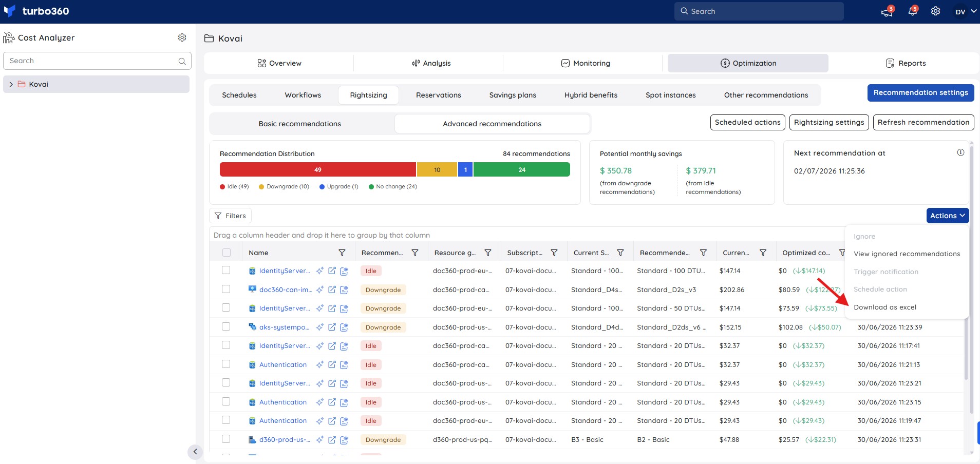The image size is (980, 464).
Task: Click the sidebar search magnifier icon
Action: click(x=182, y=61)
